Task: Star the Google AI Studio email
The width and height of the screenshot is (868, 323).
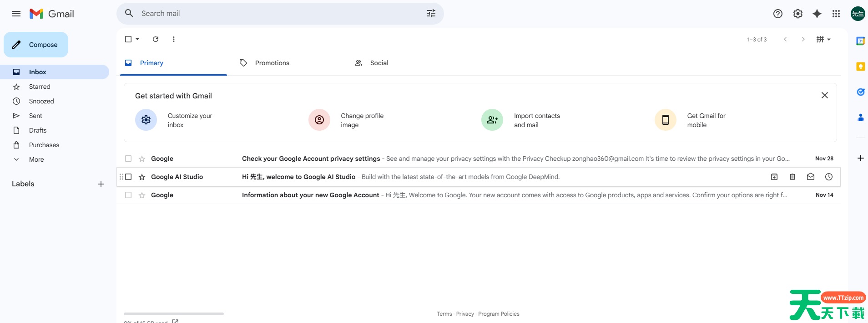Action: point(142,177)
